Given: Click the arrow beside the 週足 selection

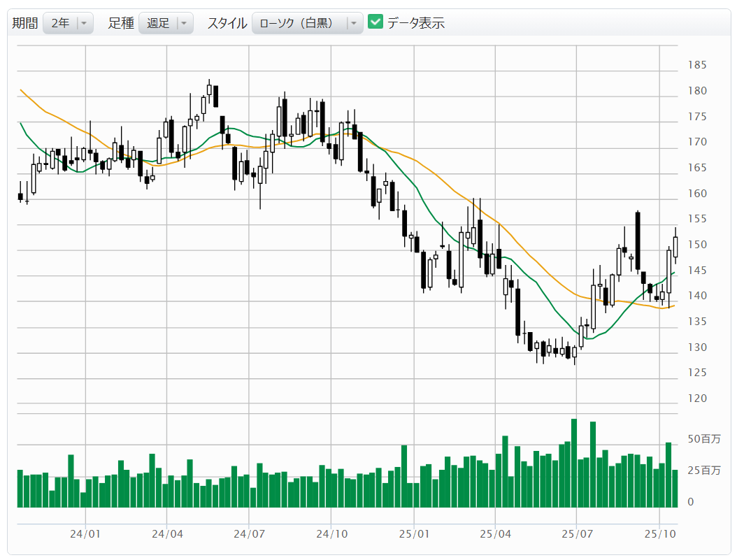Looking at the screenshot, I should (x=184, y=23).
